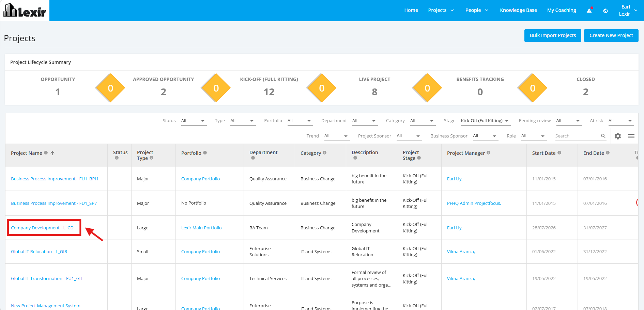This screenshot has width=644, height=310.
Task: Click the Lexir logo
Action: pyautogui.click(x=25, y=11)
